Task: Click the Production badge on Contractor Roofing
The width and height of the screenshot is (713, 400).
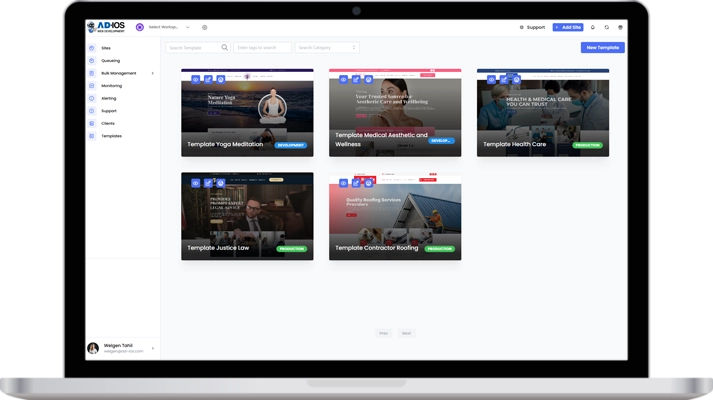Action: click(440, 249)
